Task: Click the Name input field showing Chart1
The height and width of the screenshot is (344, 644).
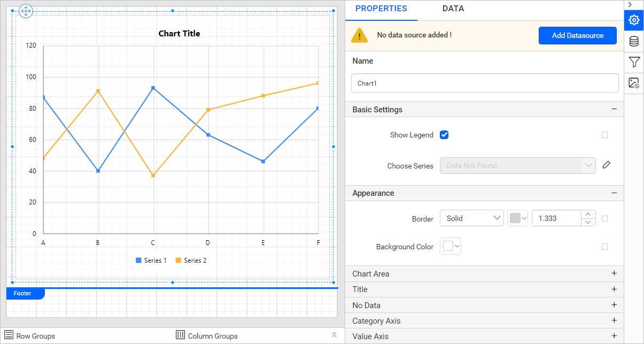Action: [484, 83]
